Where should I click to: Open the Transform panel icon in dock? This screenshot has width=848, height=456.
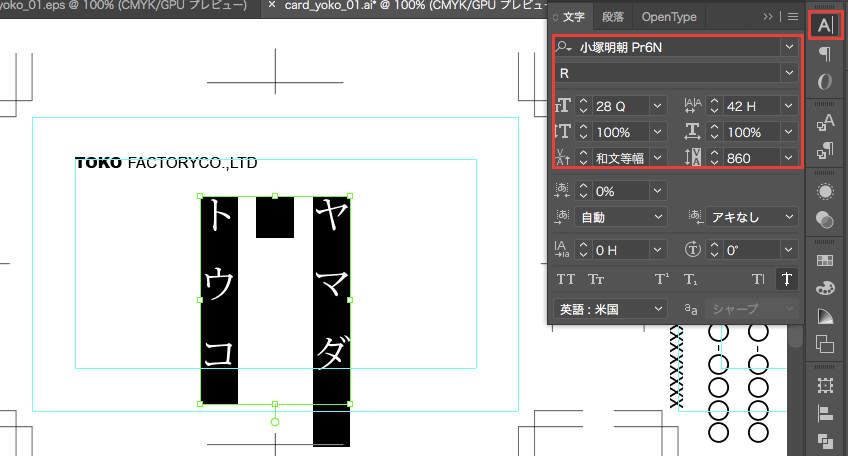coord(825,385)
